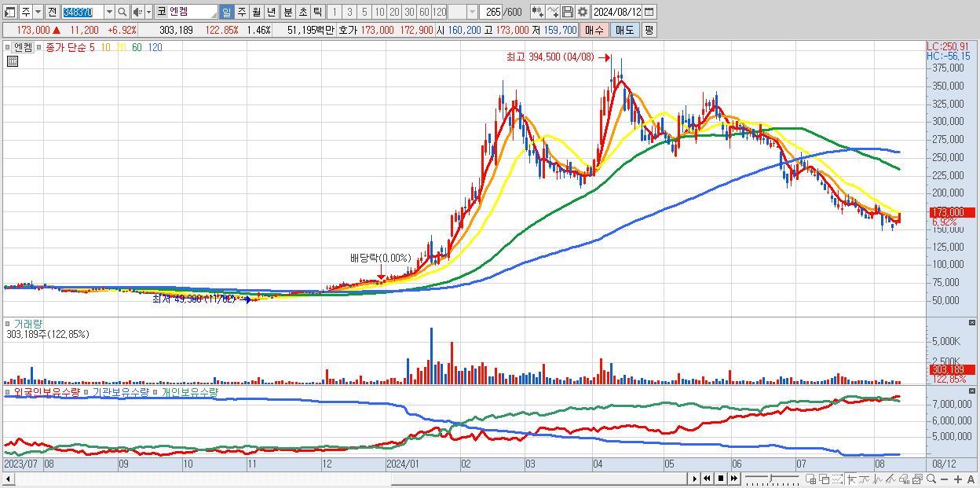Click the overlapping windows icon
Image resolution: width=980 pixels, height=488 pixels.
click(825, 479)
